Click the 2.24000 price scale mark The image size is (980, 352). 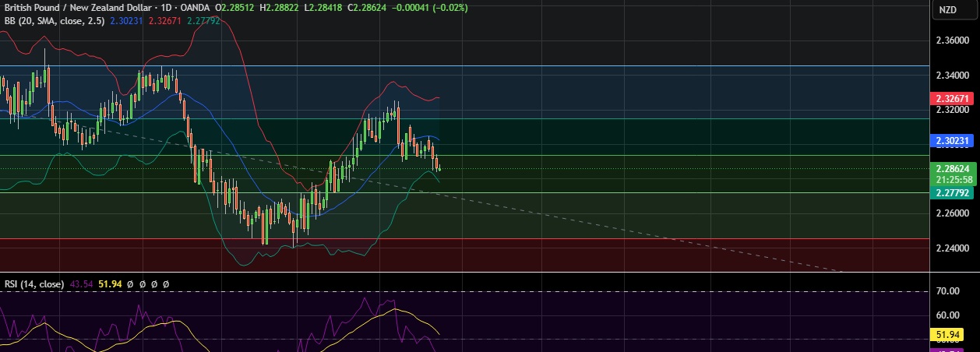(954, 248)
